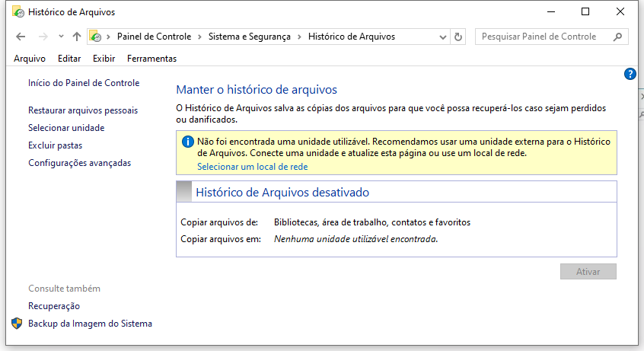Focus the Pesquisar Painel de Controle field

(x=540, y=37)
